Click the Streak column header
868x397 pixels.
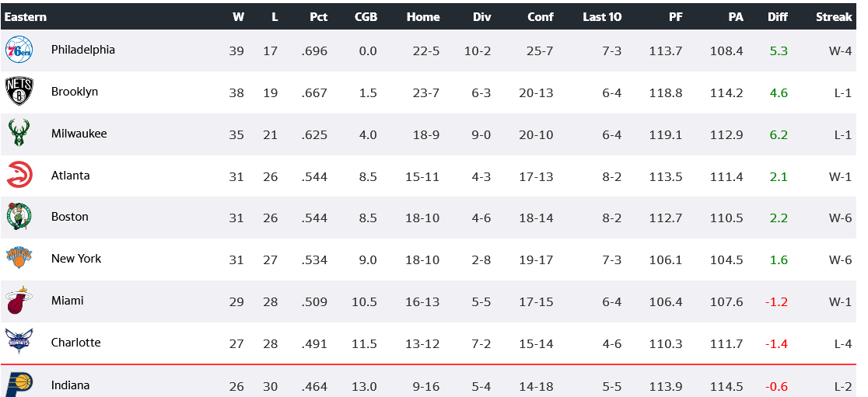[834, 17]
